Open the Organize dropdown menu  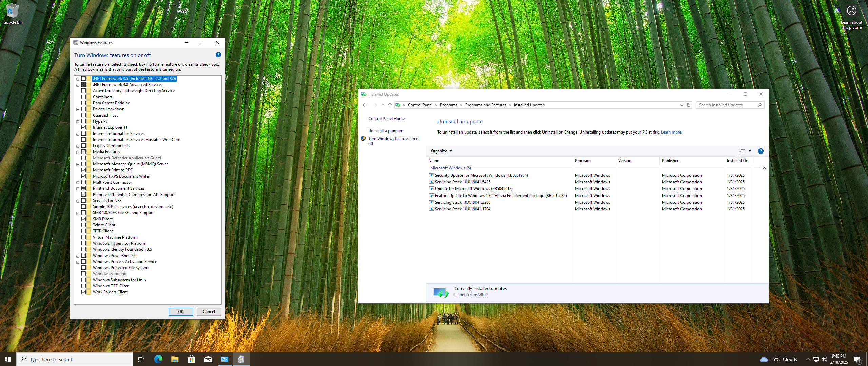[x=441, y=151]
